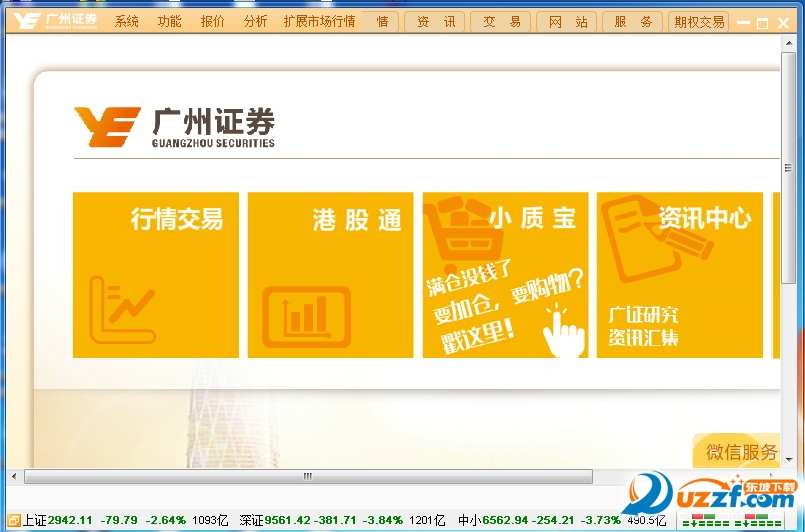Open the 报价 menu
Viewport: 805px width, 532px height.
(x=213, y=22)
